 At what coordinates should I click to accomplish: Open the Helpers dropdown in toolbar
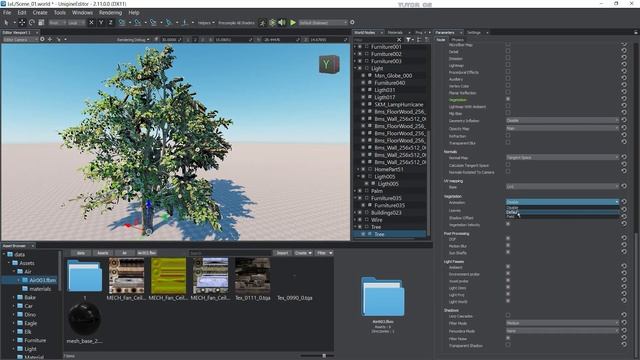coord(206,23)
